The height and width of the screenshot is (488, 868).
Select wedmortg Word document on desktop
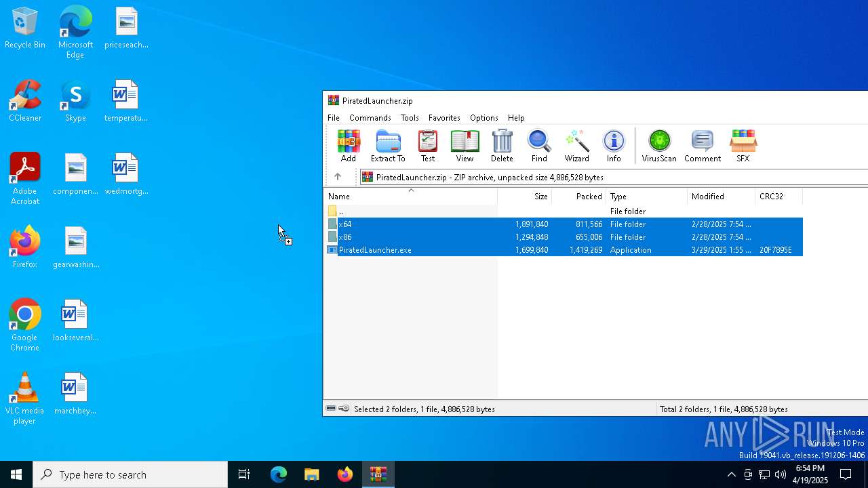126,175
